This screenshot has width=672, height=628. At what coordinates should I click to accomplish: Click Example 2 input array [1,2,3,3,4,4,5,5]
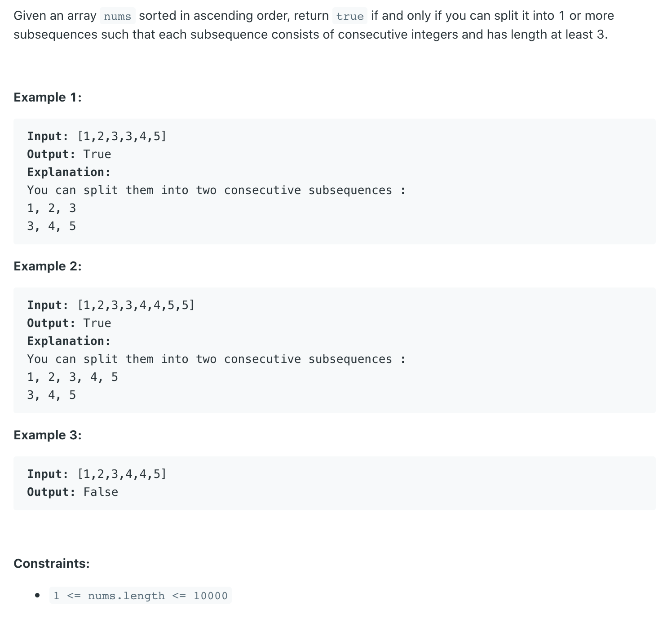coord(136,305)
